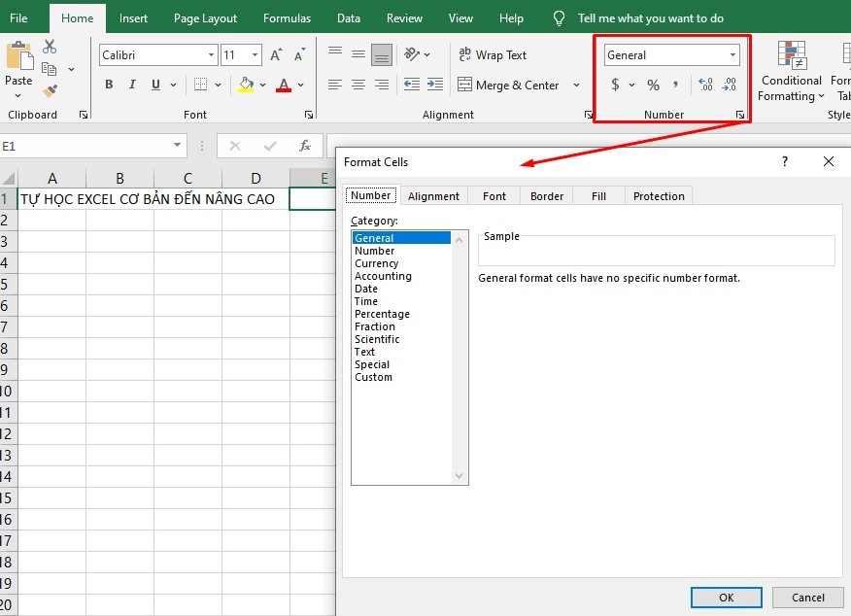Click Cancel in Format Cells dialog
Screen dimensions: 851x616
point(807,598)
